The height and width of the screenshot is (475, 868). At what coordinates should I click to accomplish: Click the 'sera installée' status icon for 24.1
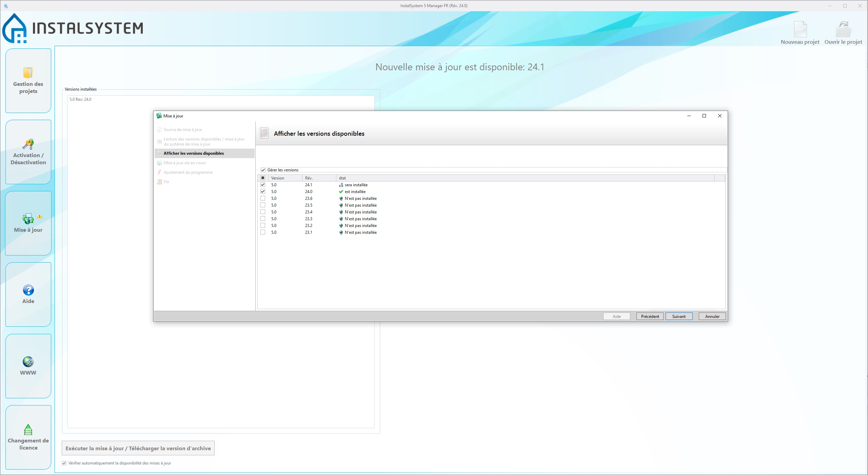point(341,185)
